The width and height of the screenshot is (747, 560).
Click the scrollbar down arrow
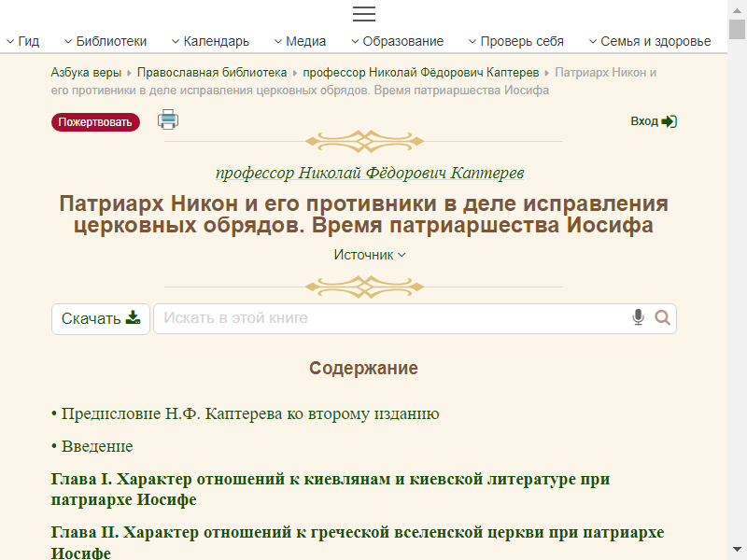737,549
